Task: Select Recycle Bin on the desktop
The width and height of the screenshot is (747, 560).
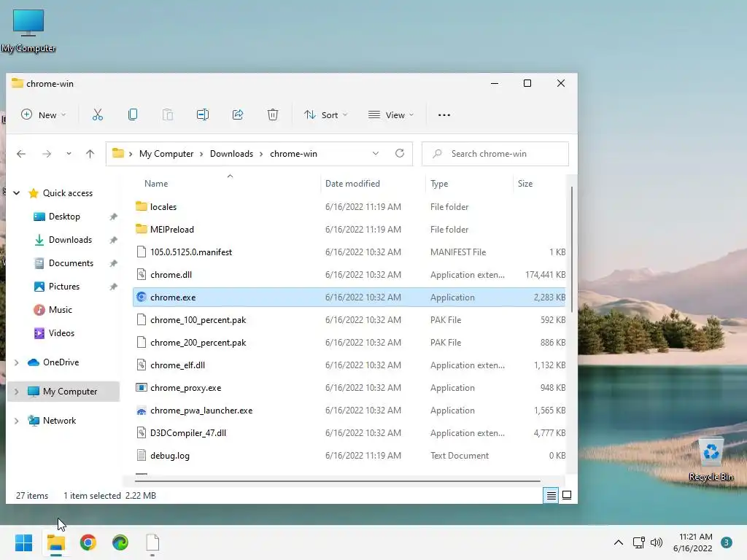Action: (x=711, y=459)
